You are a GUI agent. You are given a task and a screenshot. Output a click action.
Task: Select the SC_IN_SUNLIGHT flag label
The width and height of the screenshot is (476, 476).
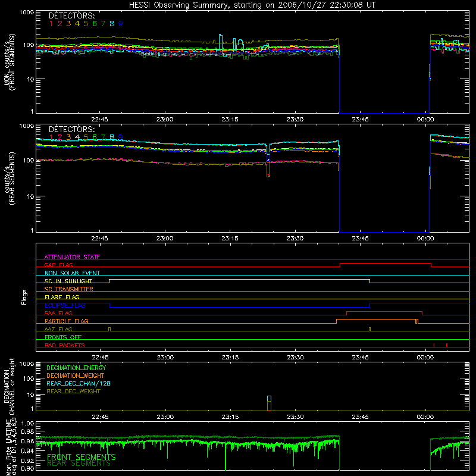[x=68, y=281]
